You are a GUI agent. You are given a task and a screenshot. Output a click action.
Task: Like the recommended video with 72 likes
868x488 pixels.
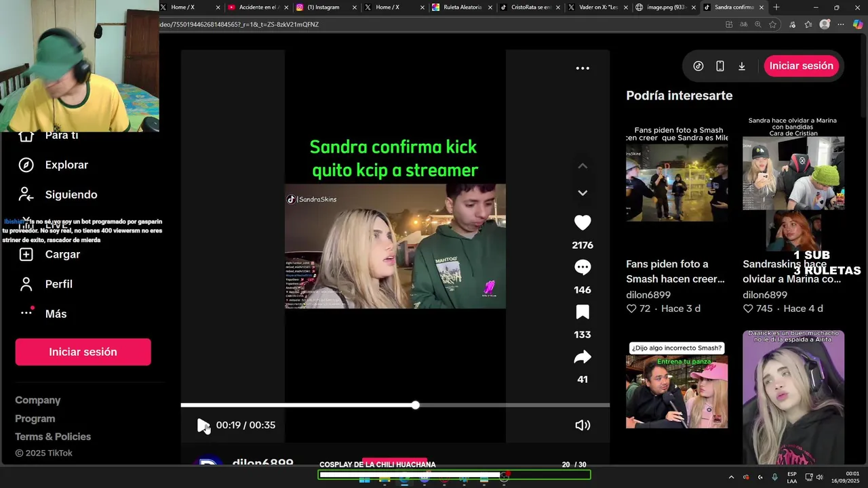(631, 308)
